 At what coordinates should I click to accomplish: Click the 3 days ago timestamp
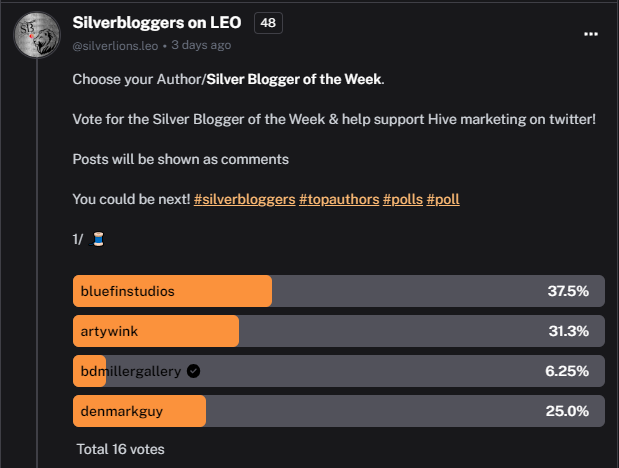(201, 45)
